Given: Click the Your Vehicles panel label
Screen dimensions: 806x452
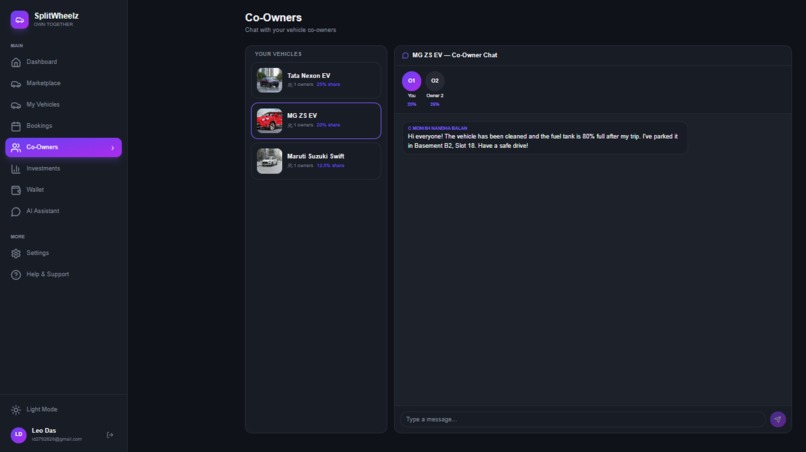Looking at the screenshot, I should [278, 54].
